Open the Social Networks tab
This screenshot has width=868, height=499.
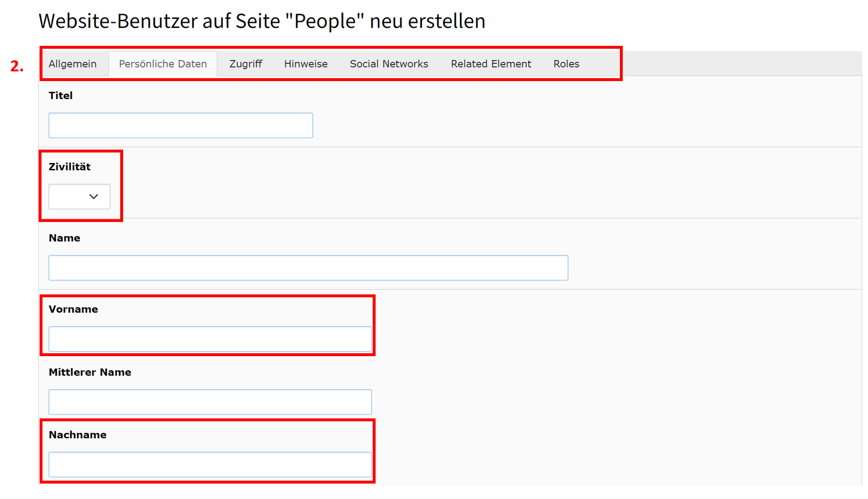click(x=389, y=64)
